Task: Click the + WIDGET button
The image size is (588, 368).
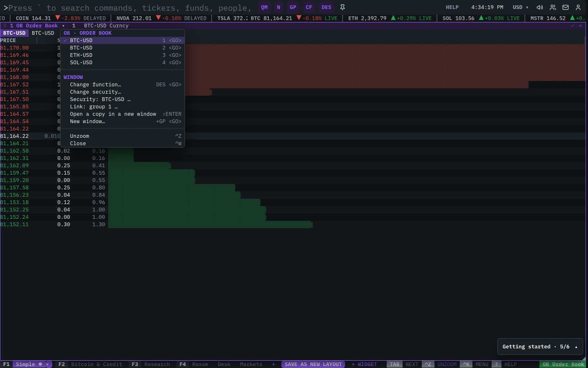Action: pyautogui.click(x=364, y=364)
